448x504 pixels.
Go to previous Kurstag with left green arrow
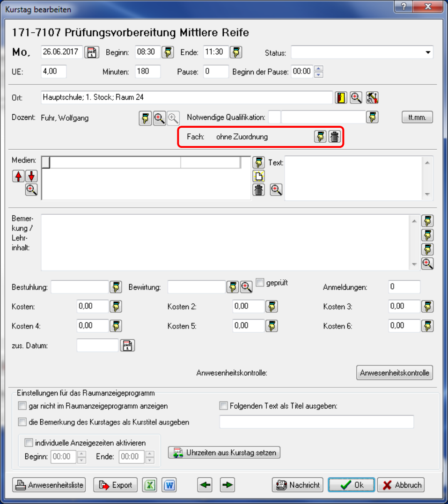[205, 485]
